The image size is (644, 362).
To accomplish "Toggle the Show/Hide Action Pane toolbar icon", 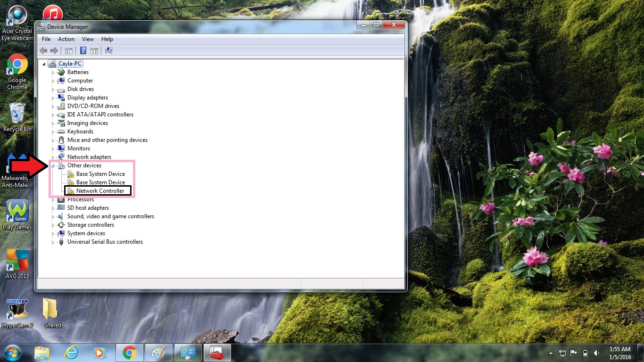I will 94,50.
